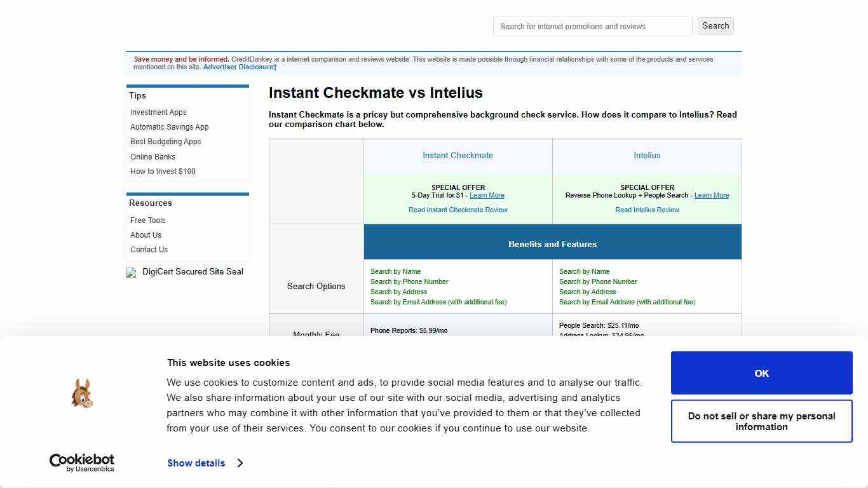Screen dimensions: 868x488
Task: Read the Instant Checkmate Review
Action: point(458,210)
